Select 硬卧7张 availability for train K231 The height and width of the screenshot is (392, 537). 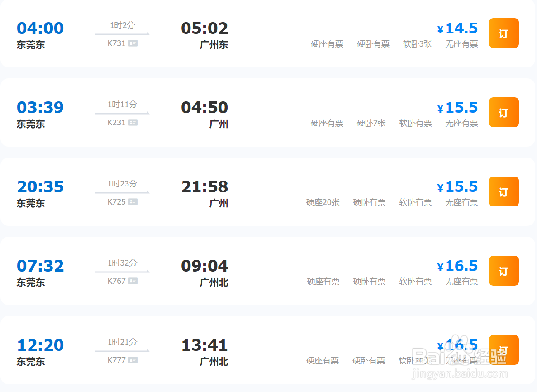tap(371, 123)
